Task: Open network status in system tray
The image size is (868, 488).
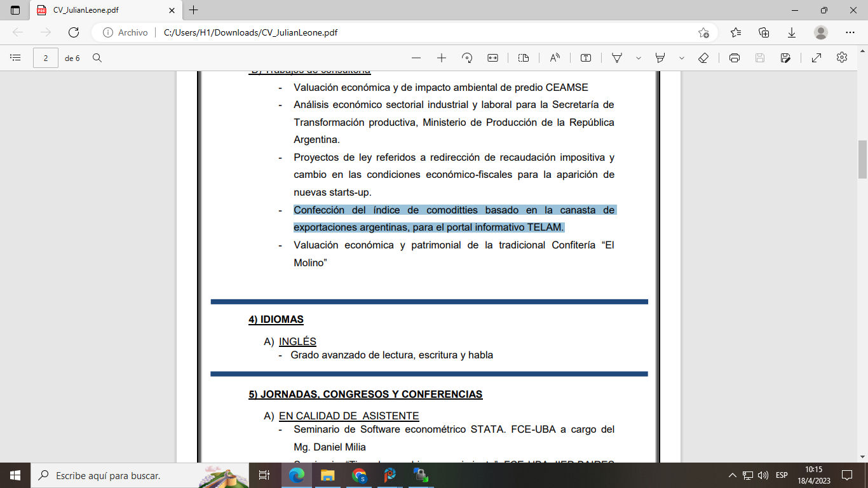Action: (x=748, y=475)
